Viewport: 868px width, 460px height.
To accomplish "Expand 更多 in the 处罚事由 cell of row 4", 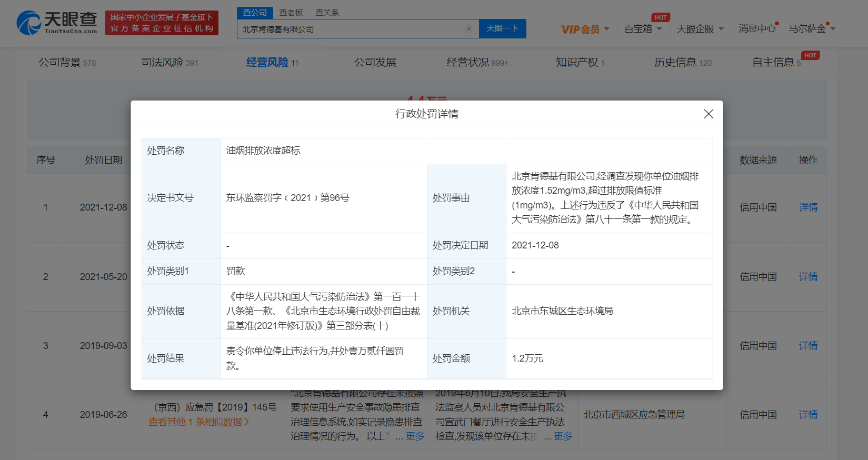I will 415,436.
